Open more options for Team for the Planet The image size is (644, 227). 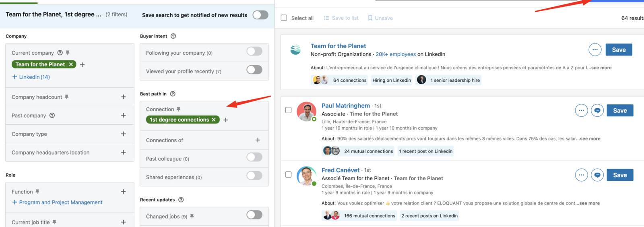click(x=595, y=50)
